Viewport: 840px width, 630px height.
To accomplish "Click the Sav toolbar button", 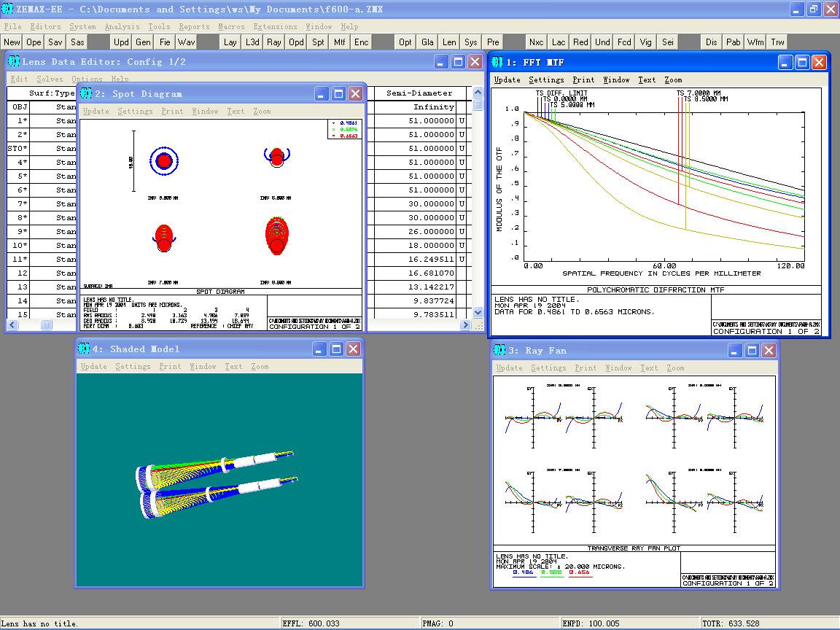I will point(55,42).
